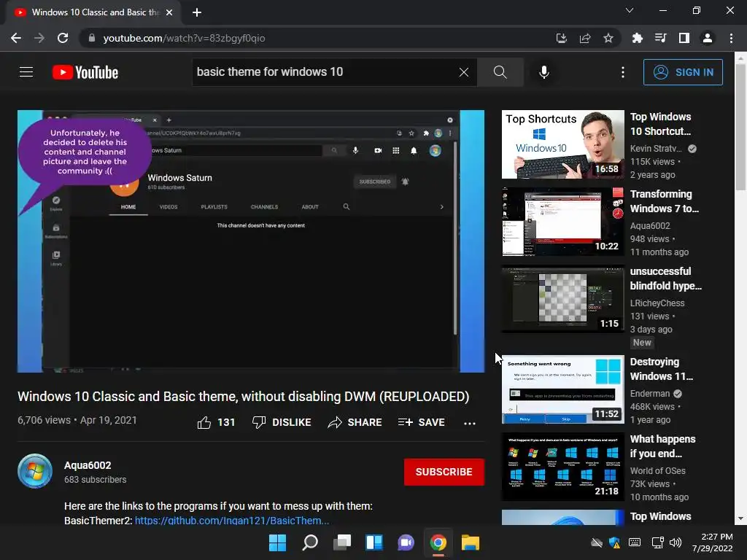Screen dimensions: 747x560
Task: Open Widgets from taskbar
Action: coord(374,542)
